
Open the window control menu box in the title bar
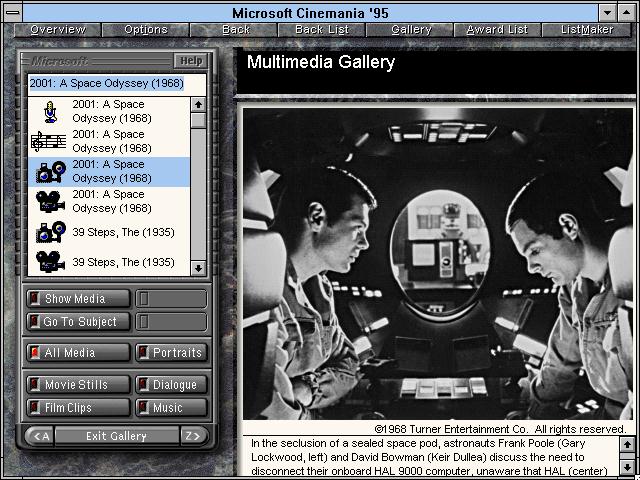(x=13, y=13)
